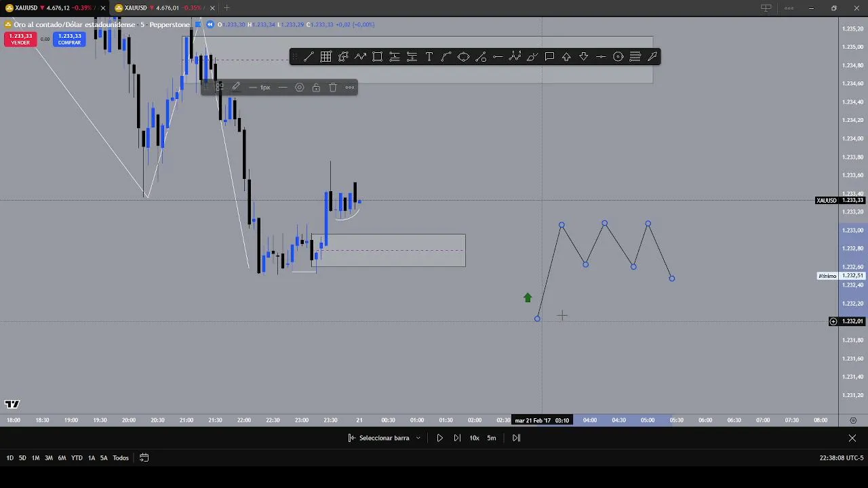
Task: Select the arrow down marker tool
Action: point(583,57)
